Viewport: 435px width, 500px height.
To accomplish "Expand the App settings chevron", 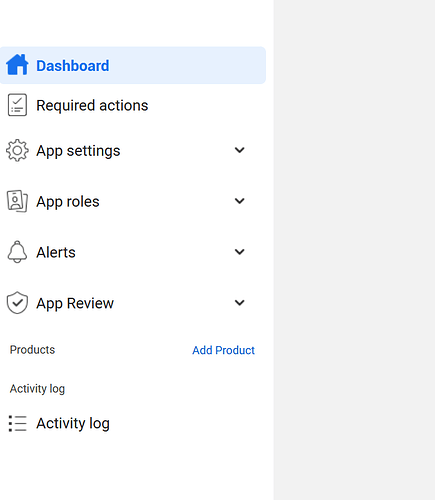I will click(239, 150).
